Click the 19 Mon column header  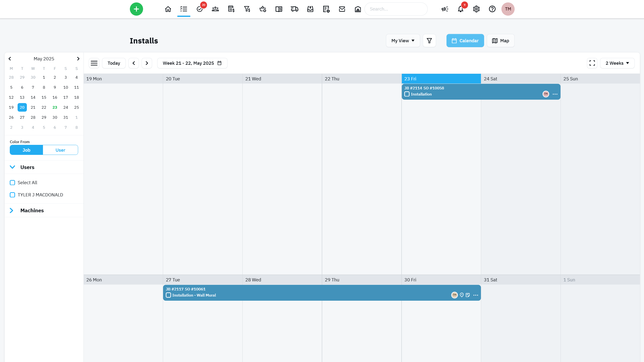tap(123, 79)
